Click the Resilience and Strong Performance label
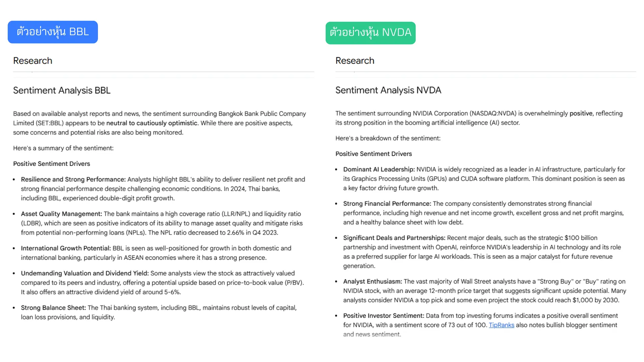The width and height of the screenshot is (644, 362). tap(73, 180)
